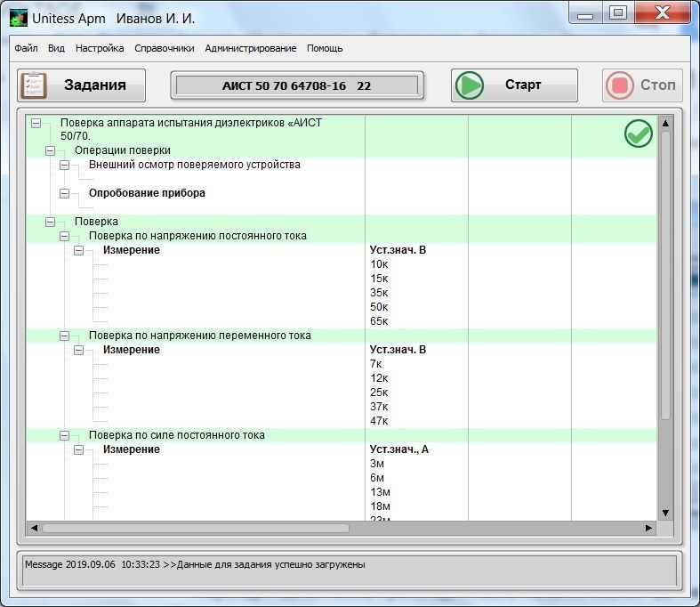Open the Администрирование menu
This screenshot has width=700, height=607.
click(x=250, y=48)
